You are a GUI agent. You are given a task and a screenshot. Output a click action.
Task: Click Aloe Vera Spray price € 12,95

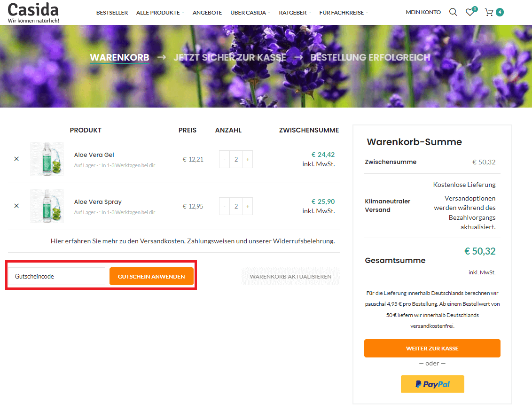pyautogui.click(x=193, y=206)
